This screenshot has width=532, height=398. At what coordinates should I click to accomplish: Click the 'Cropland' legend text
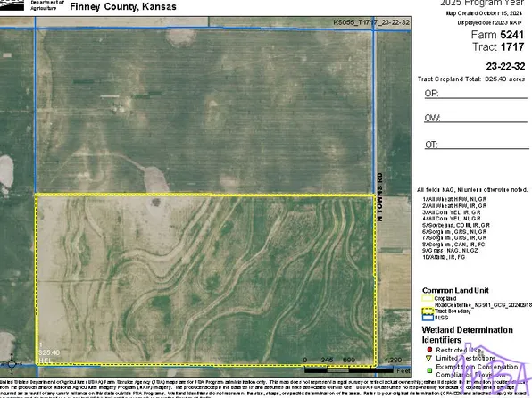(x=445, y=298)
